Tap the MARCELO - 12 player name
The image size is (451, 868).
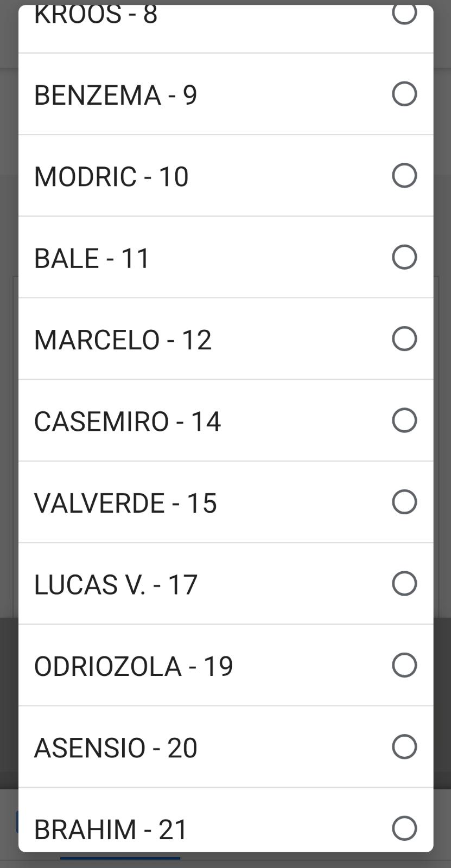(123, 340)
